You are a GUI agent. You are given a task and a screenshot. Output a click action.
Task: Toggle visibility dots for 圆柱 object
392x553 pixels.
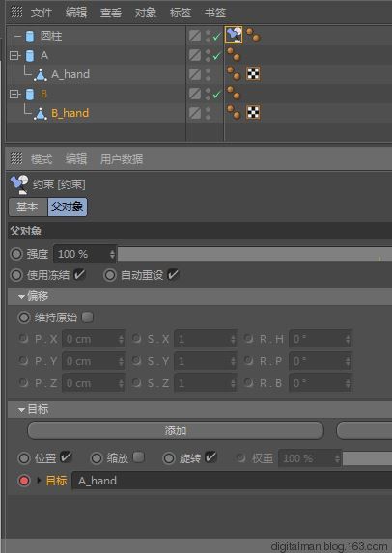[x=208, y=36]
